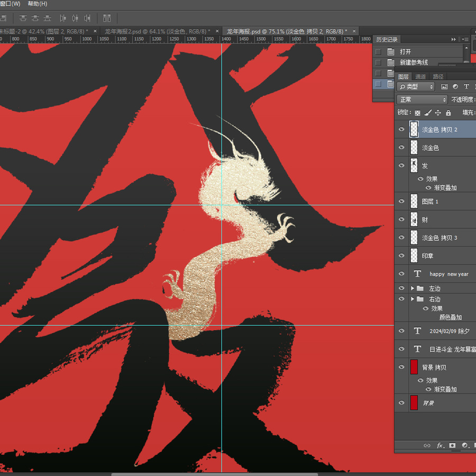Open the new adjustment layer menu

(465, 445)
